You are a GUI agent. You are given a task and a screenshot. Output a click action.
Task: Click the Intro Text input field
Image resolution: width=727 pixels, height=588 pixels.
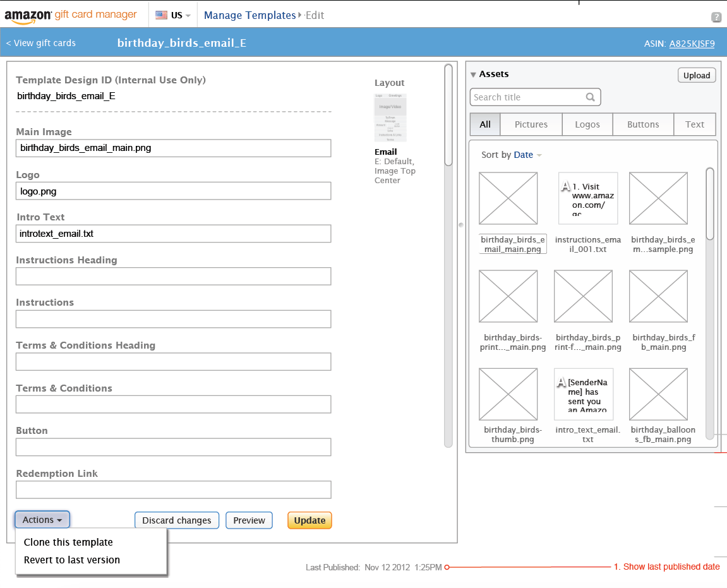174,234
